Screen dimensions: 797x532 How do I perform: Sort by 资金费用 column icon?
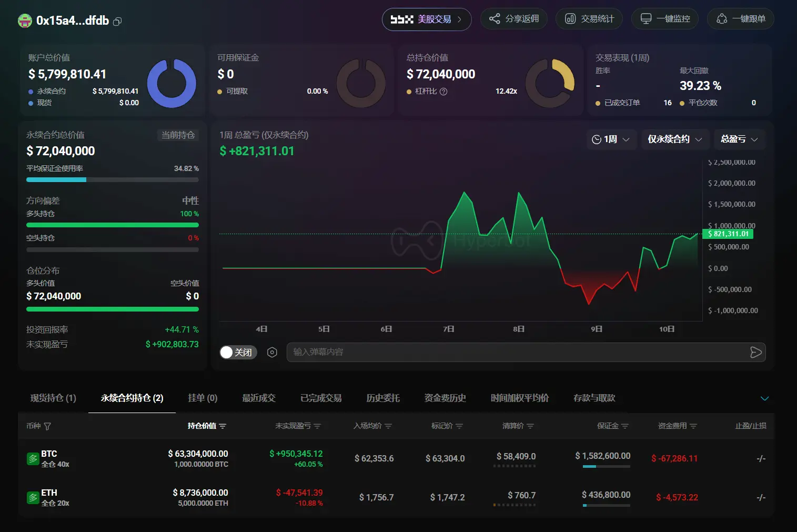tap(693, 426)
